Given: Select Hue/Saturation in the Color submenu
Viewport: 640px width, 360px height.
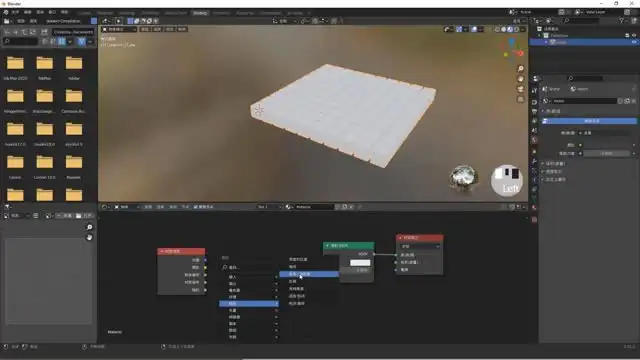Looking at the screenshot, I should [x=309, y=274].
